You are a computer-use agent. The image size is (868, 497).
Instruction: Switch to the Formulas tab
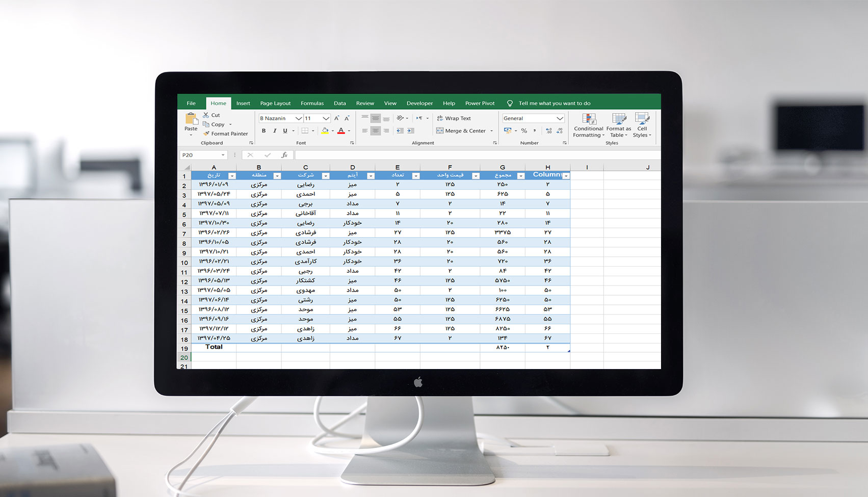(312, 103)
